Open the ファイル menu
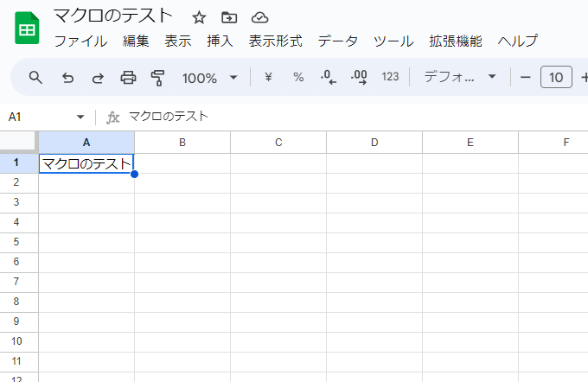The height and width of the screenshot is (382, 588). click(80, 41)
